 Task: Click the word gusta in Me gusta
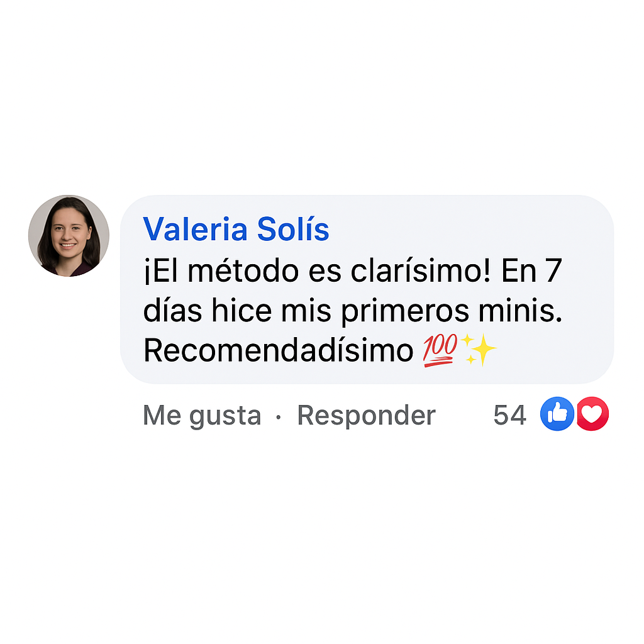225,416
